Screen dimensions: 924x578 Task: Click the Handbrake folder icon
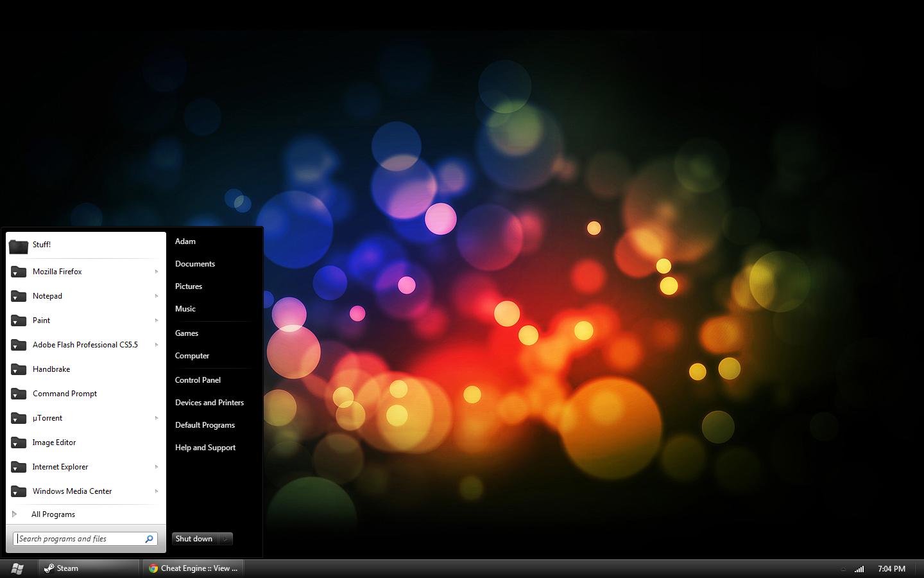tap(19, 369)
